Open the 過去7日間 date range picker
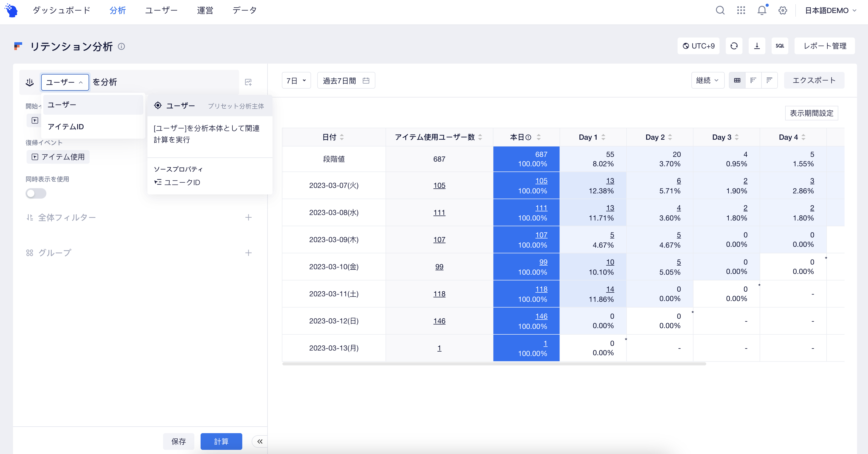The height and width of the screenshot is (454, 868). (x=346, y=81)
